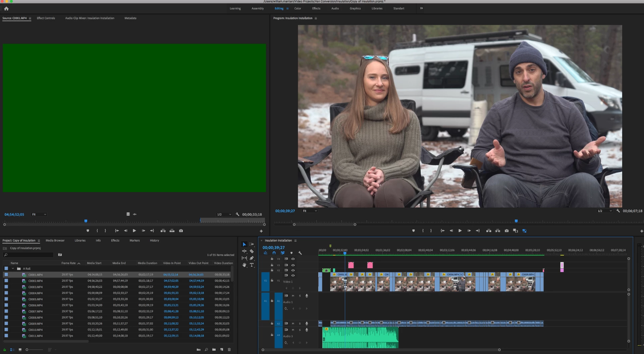The width and height of the screenshot is (644, 354).
Task: Collapse the A Roll bin
Action: (x=13, y=269)
